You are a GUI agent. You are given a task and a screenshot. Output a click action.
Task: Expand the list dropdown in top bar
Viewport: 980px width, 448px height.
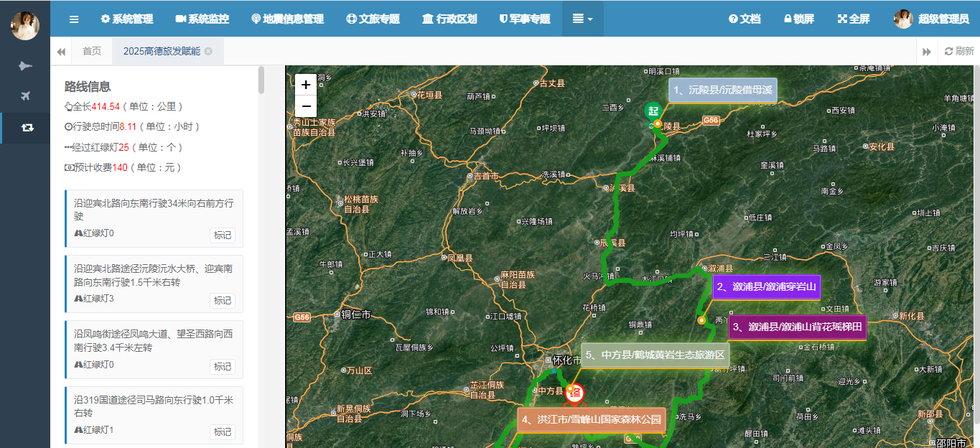(x=582, y=19)
